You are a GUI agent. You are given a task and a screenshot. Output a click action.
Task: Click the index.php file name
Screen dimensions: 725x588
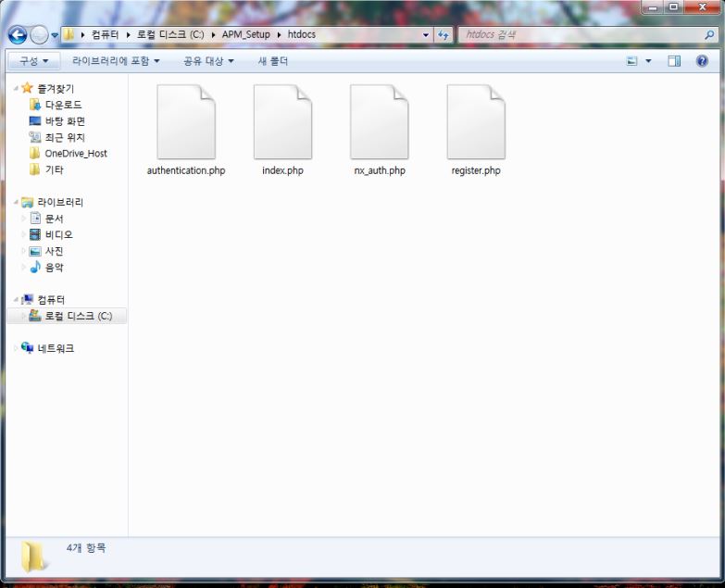point(282,170)
